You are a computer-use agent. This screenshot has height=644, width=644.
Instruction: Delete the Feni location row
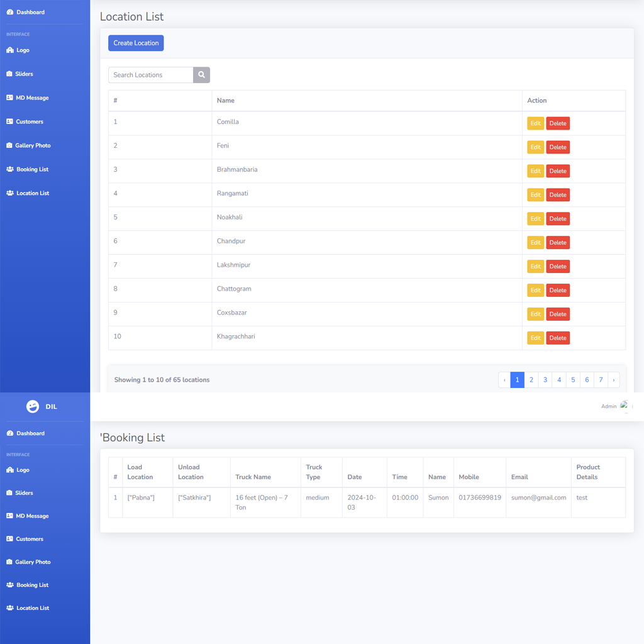click(x=557, y=147)
